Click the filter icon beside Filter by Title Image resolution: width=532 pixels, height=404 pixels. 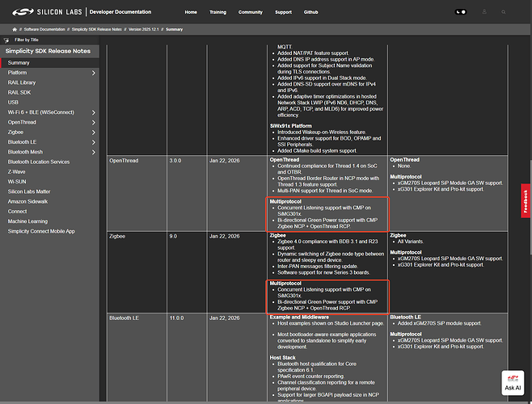pyautogui.click(x=6, y=40)
